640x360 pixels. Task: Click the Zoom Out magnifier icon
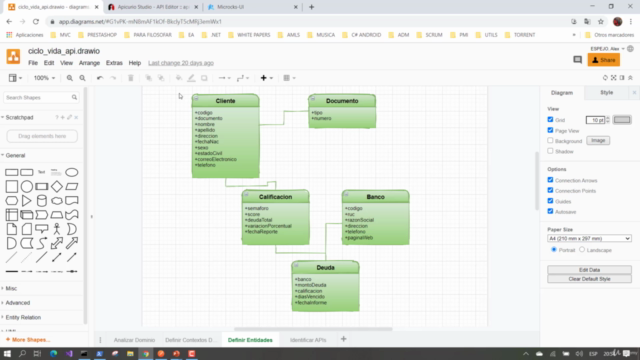pos(82,78)
